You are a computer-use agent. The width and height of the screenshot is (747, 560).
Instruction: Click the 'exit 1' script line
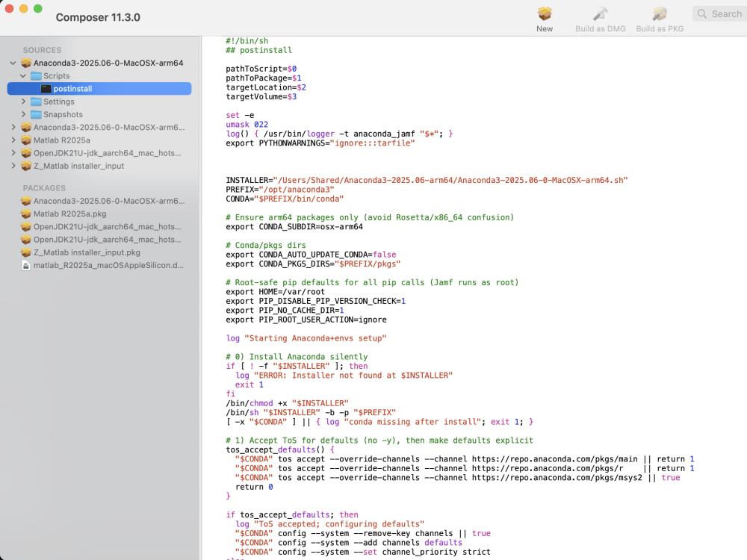[x=249, y=385]
